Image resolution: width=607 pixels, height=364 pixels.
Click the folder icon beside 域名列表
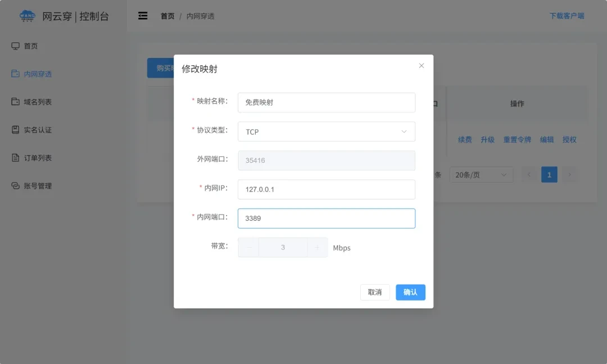click(x=16, y=102)
